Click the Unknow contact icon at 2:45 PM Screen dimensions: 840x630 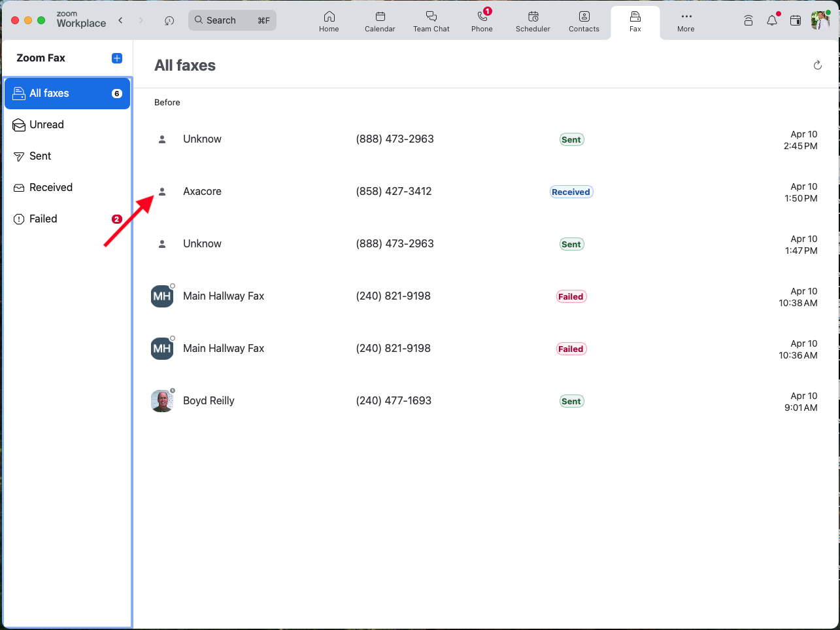[162, 139]
